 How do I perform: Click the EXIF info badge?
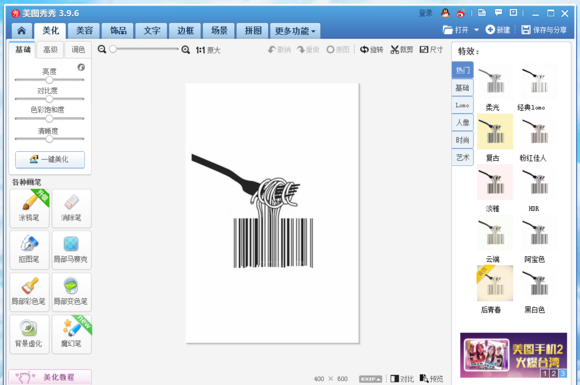click(370, 379)
